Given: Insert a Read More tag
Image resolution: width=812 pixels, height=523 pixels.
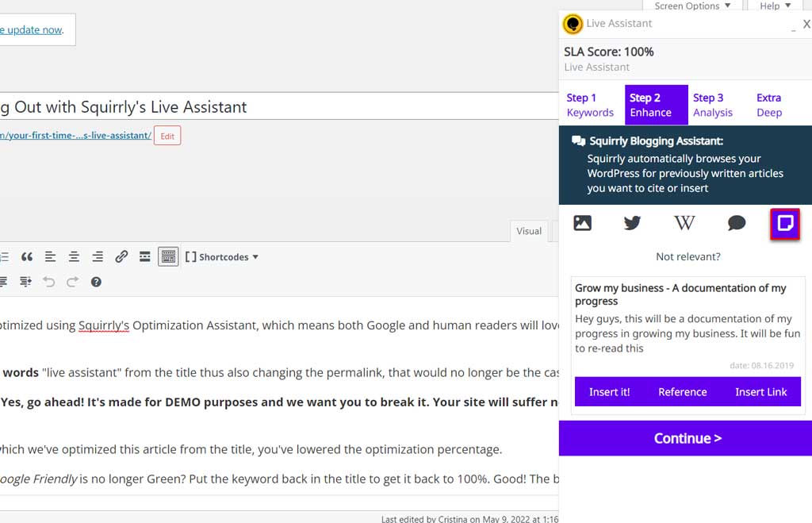Looking at the screenshot, I should 145,257.
